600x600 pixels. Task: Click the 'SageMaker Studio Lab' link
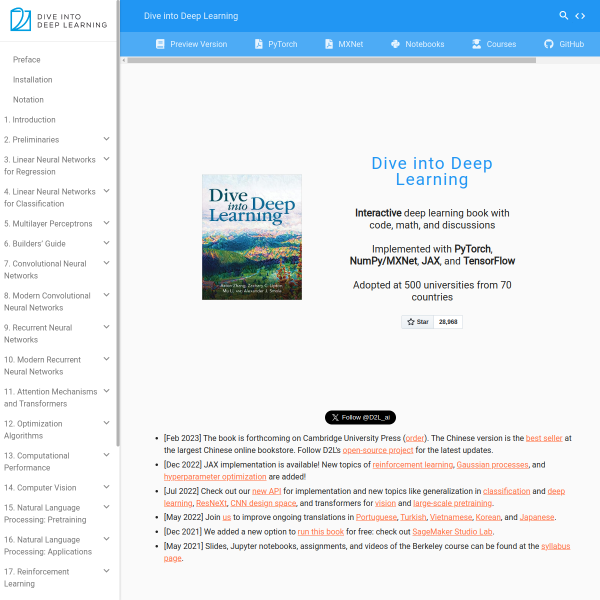[x=452, y=532]
